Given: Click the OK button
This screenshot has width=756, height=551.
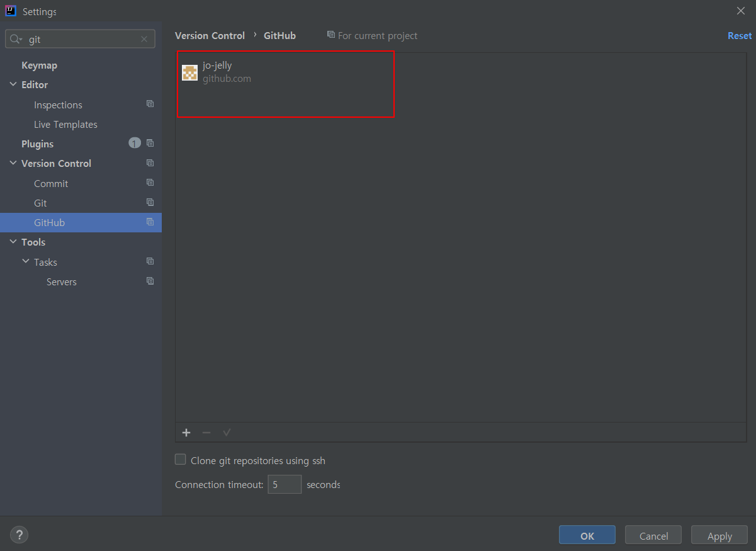Looking at the screenshot, I should tap(587, 536).
